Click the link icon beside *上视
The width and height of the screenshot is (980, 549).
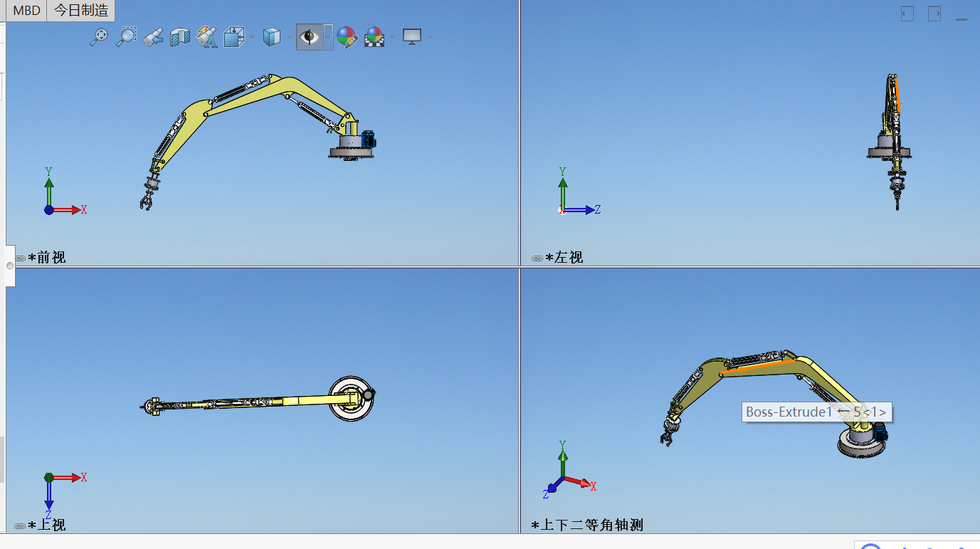(20, 526)
